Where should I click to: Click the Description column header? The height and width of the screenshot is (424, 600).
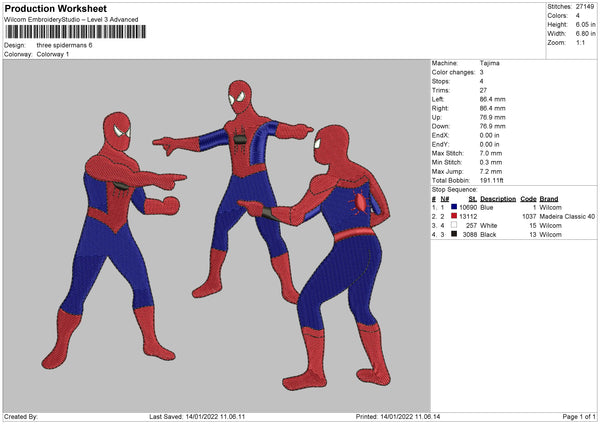pos(497,198)
